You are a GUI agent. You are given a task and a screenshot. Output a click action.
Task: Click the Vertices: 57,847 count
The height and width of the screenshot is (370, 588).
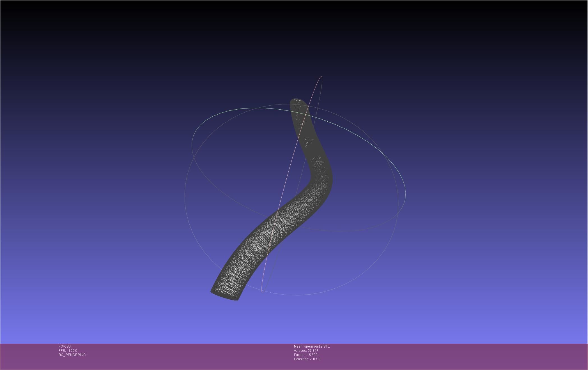pyautogui.click(x=306, y=351)
